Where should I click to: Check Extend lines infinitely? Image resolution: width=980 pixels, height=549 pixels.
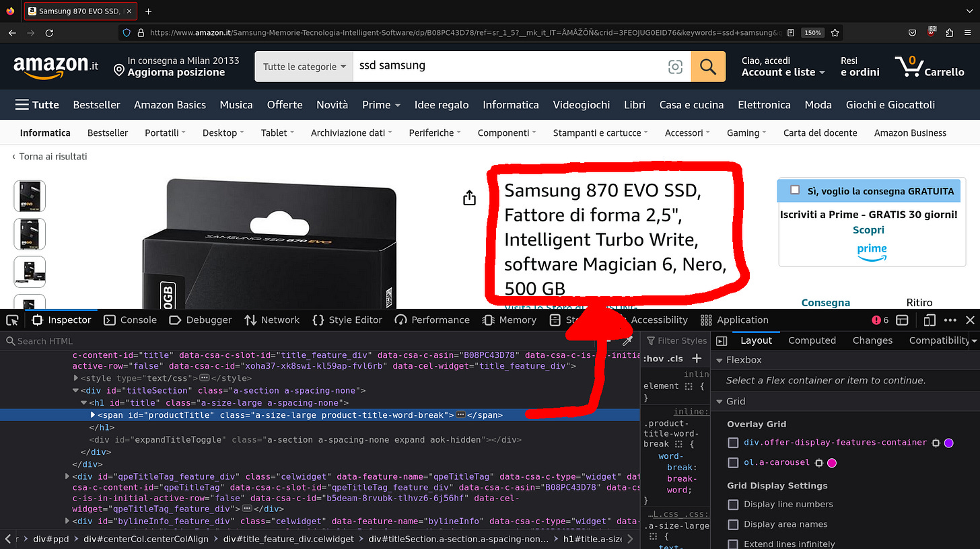click(733, 544)
